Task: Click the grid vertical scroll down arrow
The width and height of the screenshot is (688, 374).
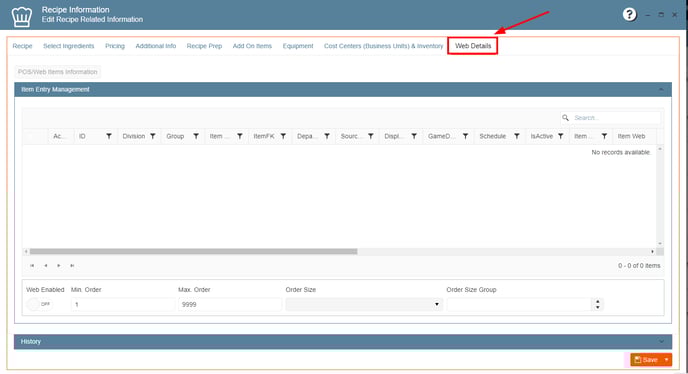Action: 659,244
